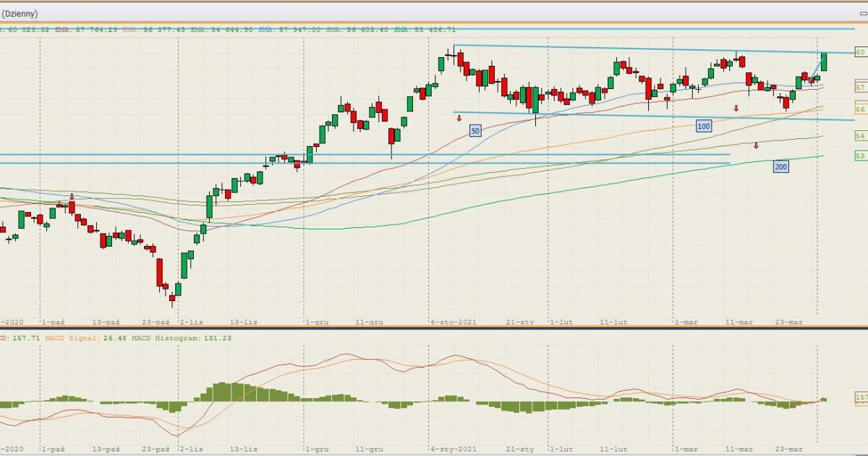Screen dimensions: 868x456
Task: Click the latest green candle at top right
Action: click(824, 62)
